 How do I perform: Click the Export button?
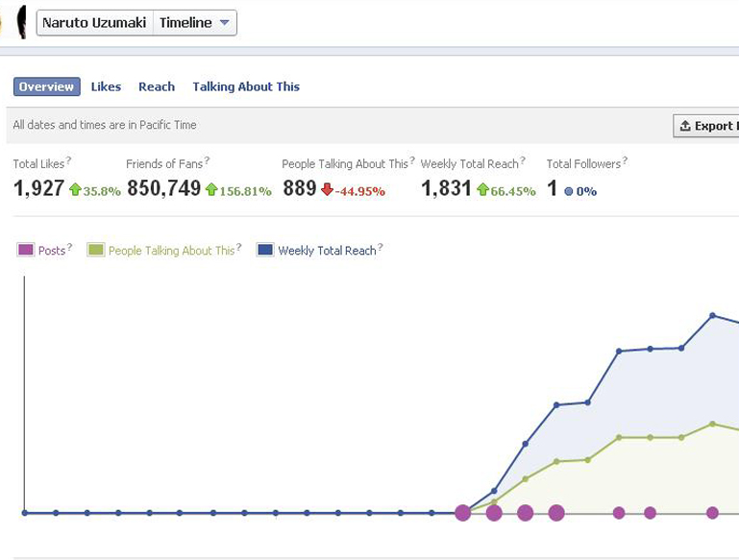tap(706, 126)
